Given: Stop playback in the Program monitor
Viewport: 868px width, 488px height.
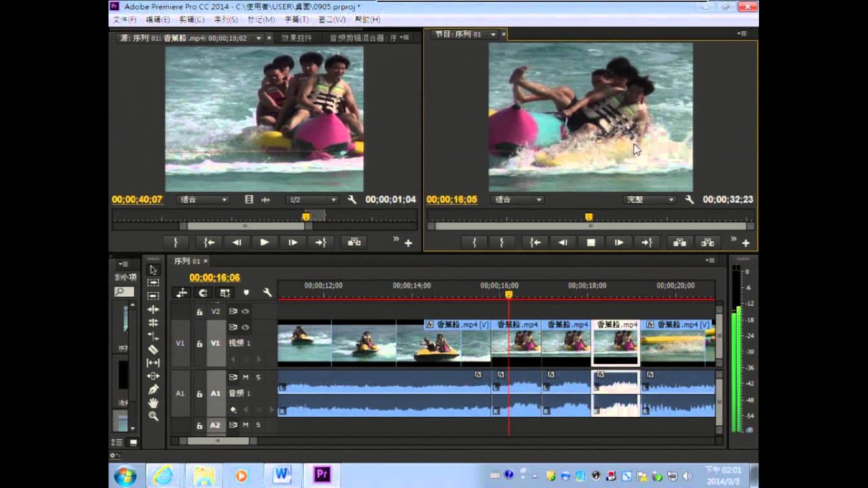Looking at the screenshot, I should pyautogui.click(x=591, y=242).
